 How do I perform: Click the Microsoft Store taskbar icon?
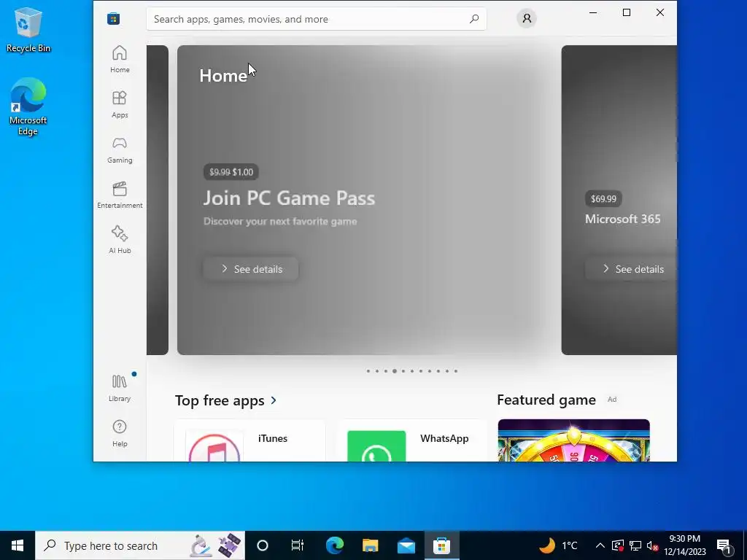tap(441, 545)
